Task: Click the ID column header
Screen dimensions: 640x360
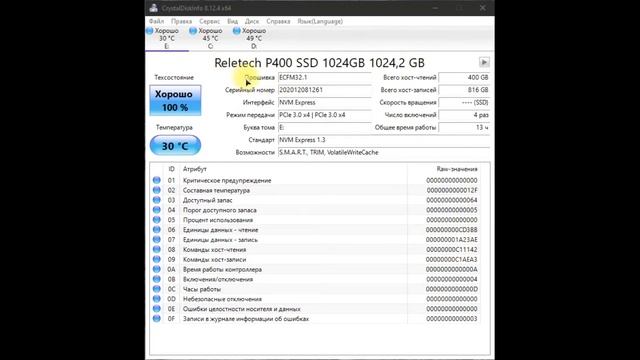Action: (171, 169)
